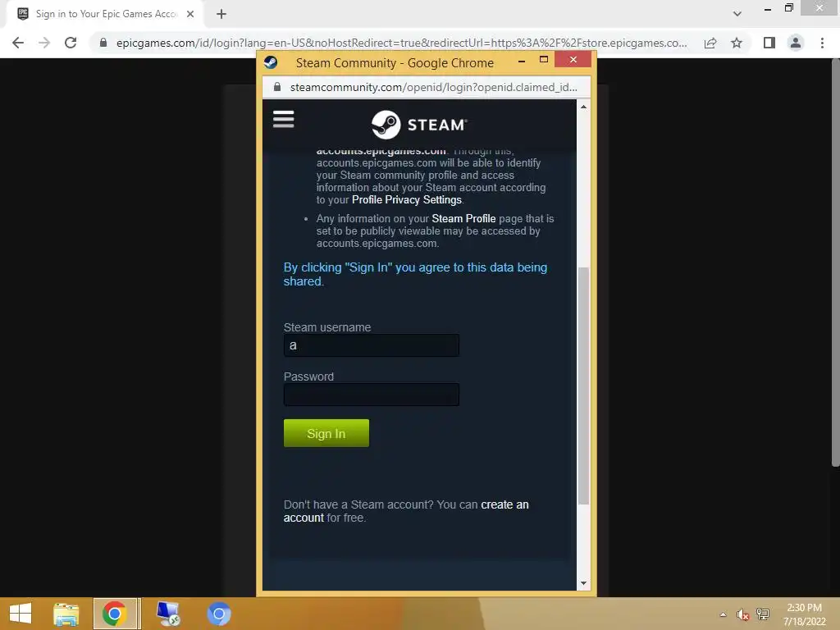Go forward in the main Chrome window

pos(44,43)
